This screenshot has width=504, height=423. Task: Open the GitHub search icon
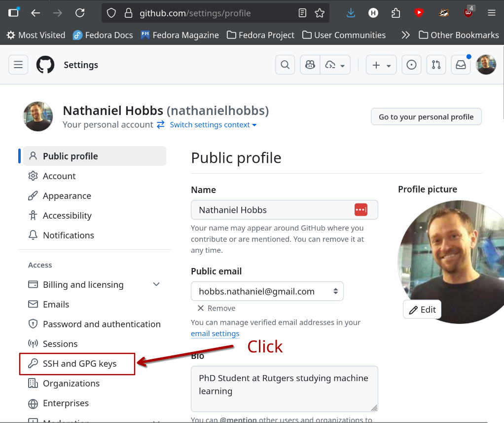(285, 65)
